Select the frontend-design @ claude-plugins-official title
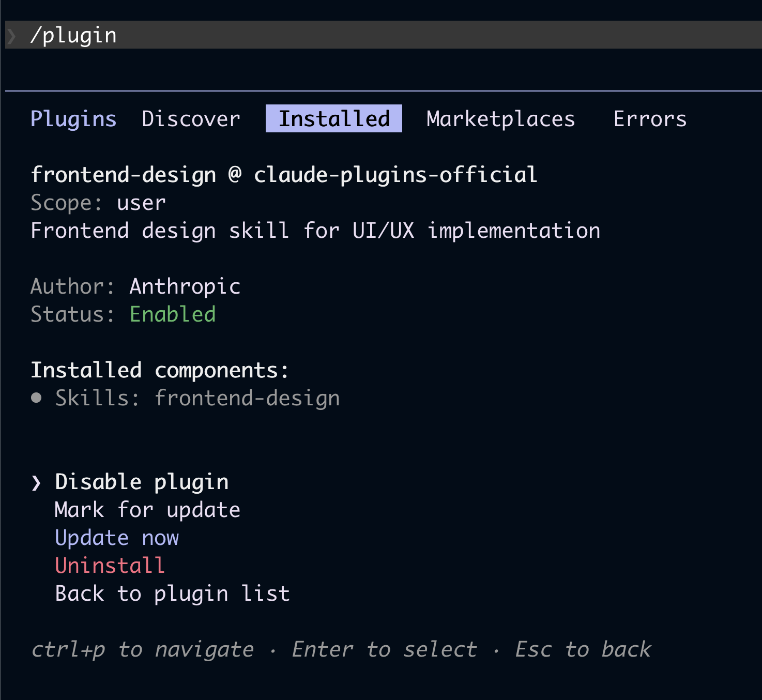Screen dimensions: 762x700 284,175
